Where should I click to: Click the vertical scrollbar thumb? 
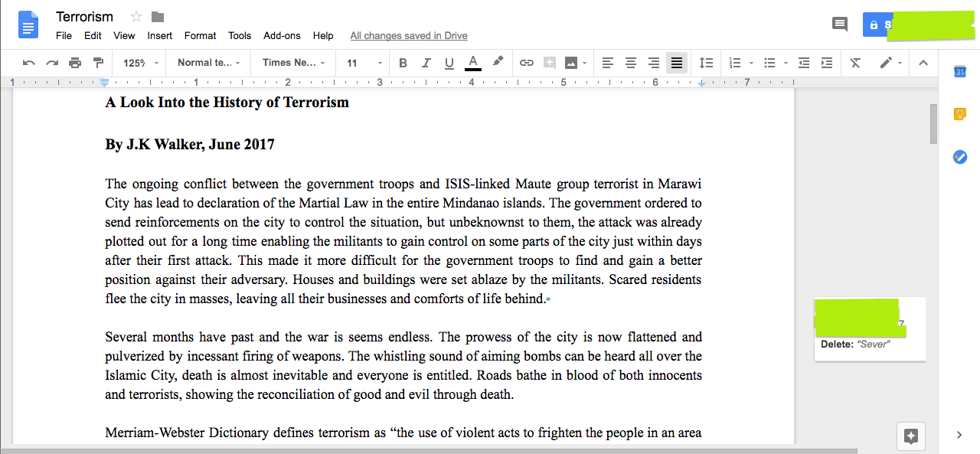933,124
